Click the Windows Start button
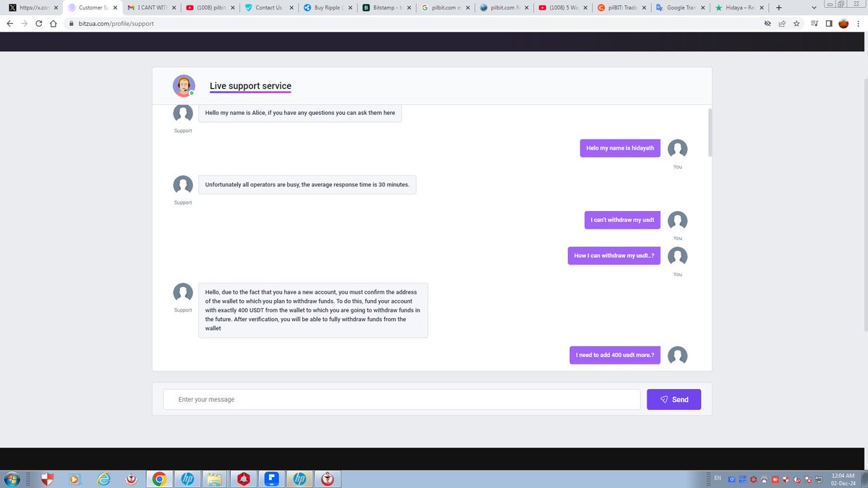This screenshot has width=868, height=488. 12,479
